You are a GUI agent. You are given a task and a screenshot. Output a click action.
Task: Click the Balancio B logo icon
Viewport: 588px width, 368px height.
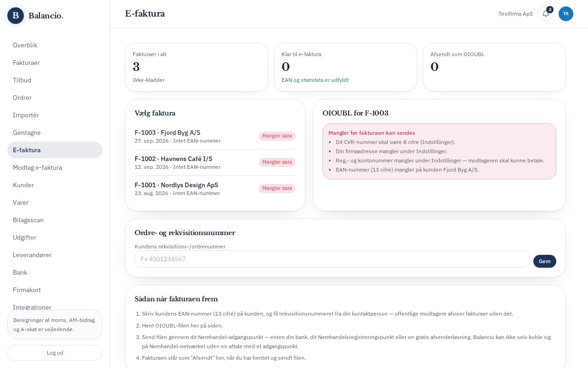coord(16,16)
